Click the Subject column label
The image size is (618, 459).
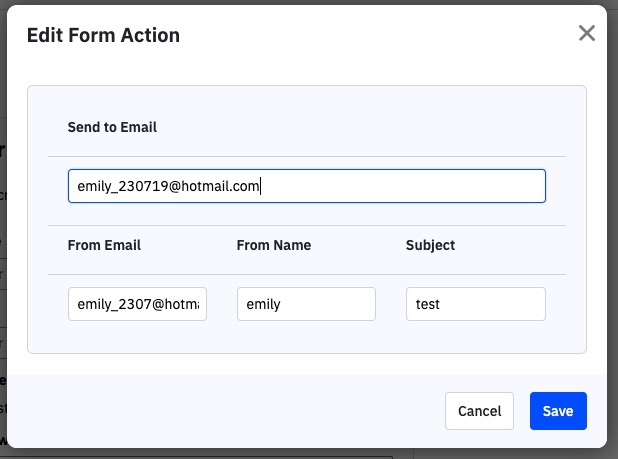(430, 245)
